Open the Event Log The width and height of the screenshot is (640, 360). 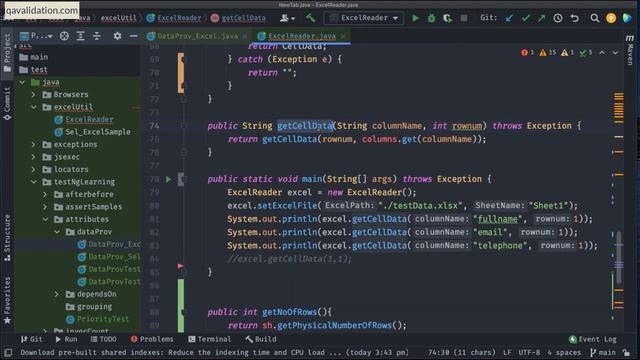coord(593,339)
